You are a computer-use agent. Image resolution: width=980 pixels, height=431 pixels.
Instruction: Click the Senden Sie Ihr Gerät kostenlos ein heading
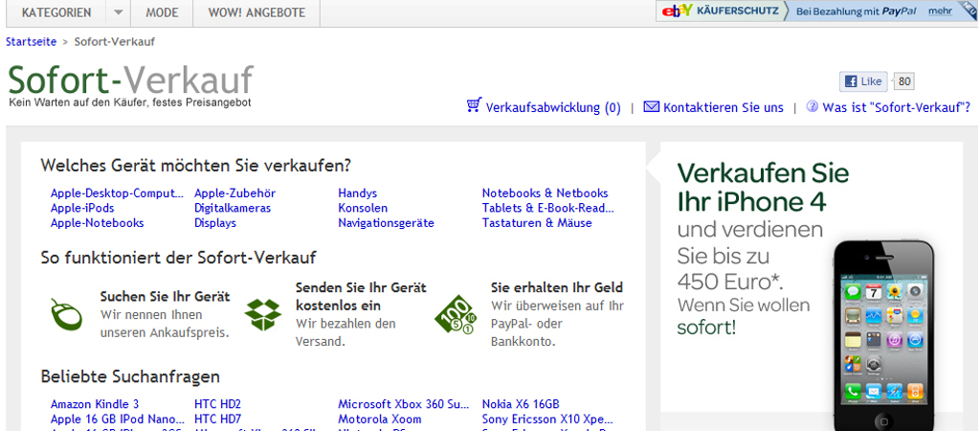361,297
